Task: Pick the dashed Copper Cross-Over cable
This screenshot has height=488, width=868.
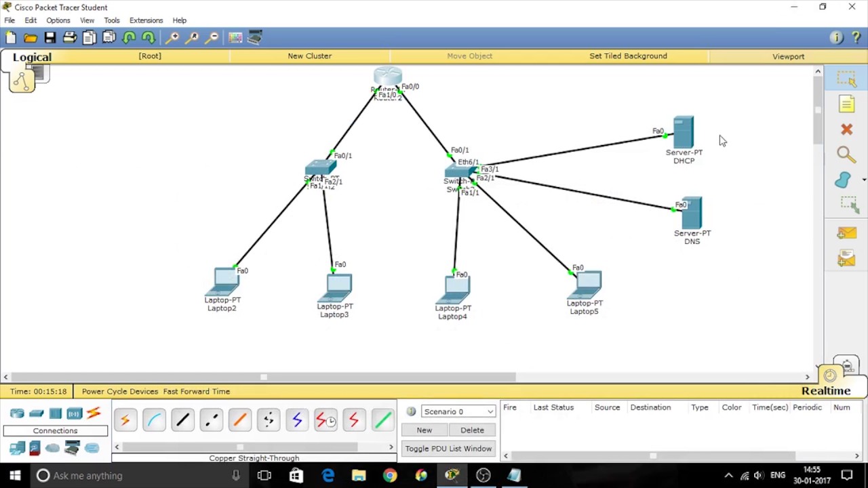Action: pos(211,421)
